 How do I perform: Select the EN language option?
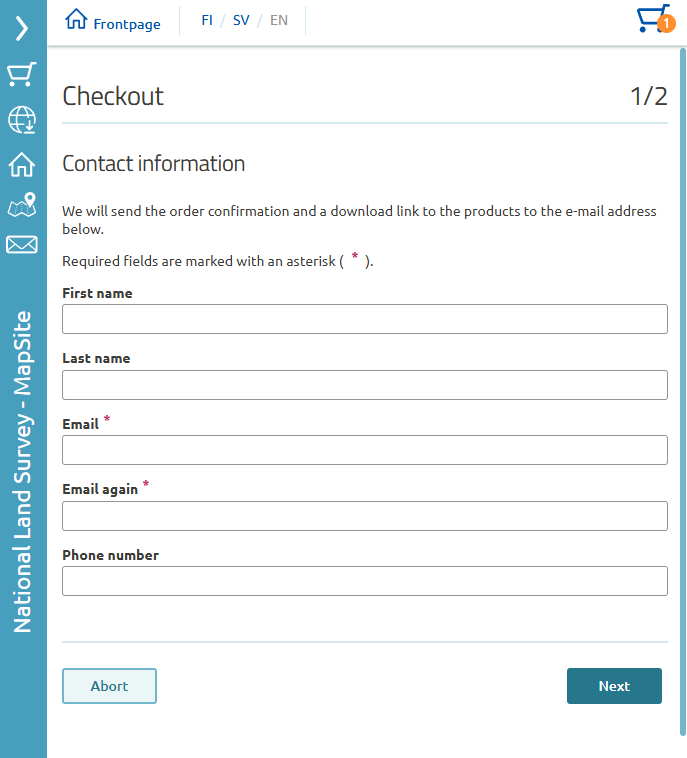point(278,20)
